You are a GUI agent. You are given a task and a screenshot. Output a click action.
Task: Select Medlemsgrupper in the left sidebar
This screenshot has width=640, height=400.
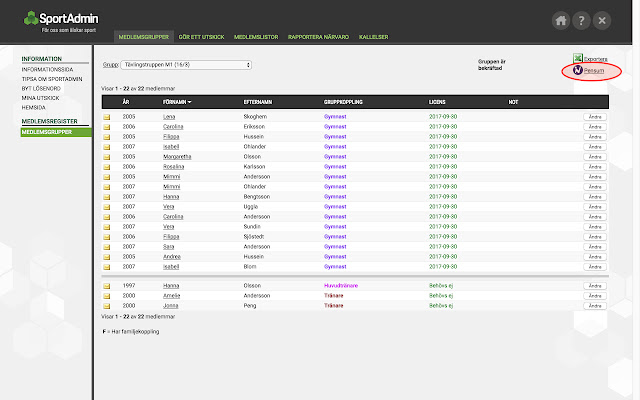[x=56, y=132]
